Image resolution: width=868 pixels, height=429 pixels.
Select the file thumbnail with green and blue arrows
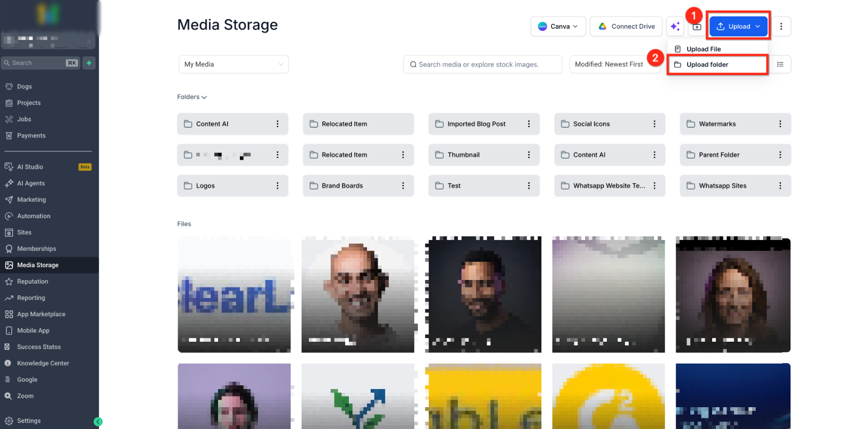358,396
